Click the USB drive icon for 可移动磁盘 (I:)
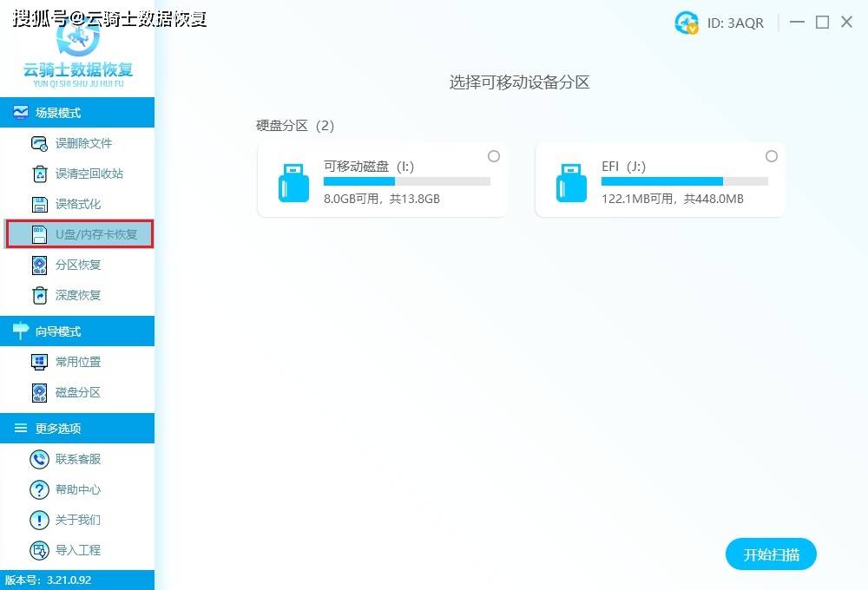The image size is (868, 590). [293, 183]
